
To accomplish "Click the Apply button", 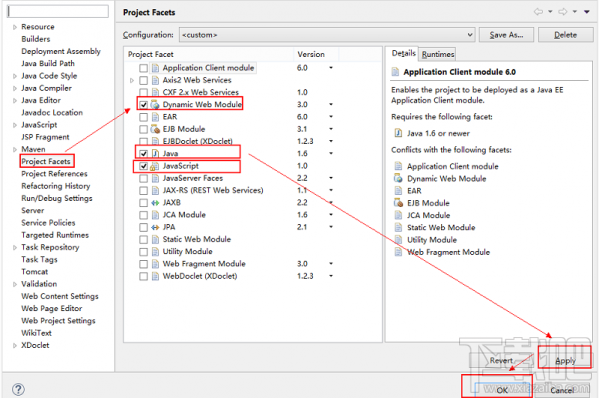I will coord(565,361).
